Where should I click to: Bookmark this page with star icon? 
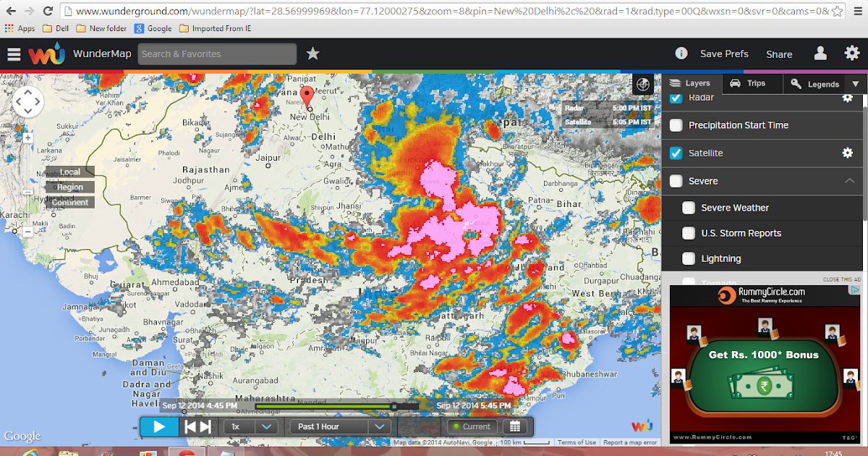pos(837,12)
